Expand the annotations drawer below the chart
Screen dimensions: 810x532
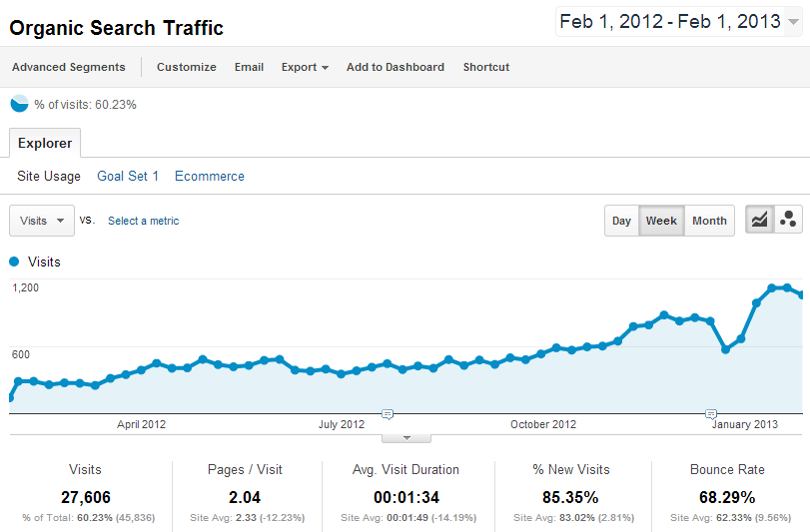click(x=406, y=437)
